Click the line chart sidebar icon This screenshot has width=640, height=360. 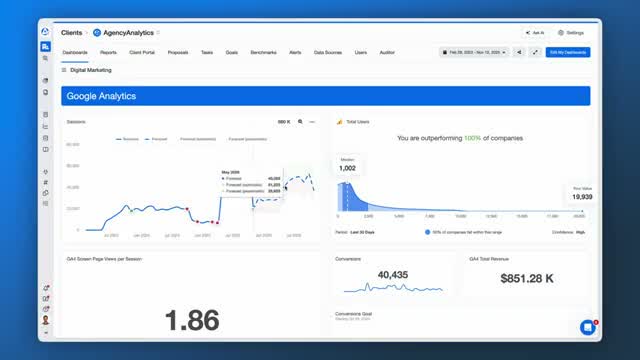tap(45, 127)
